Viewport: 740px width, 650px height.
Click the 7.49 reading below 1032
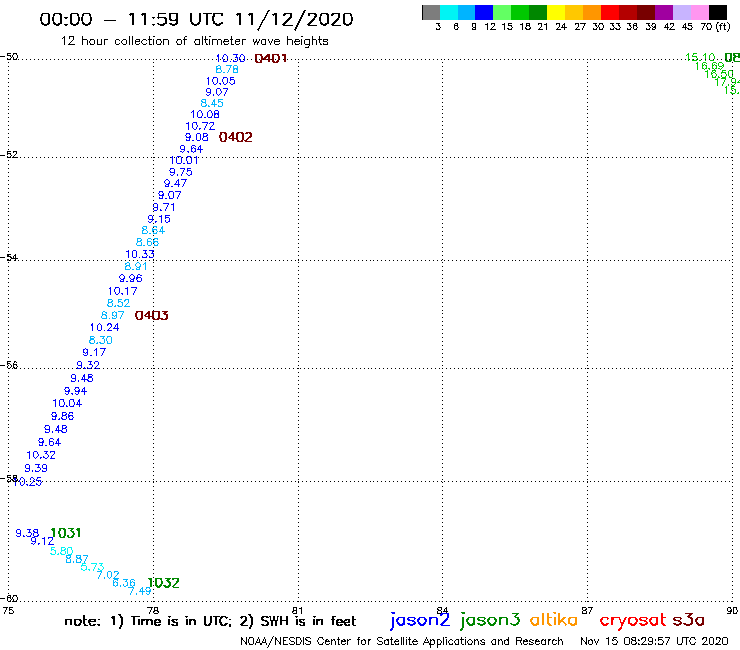tap(140, 591)
